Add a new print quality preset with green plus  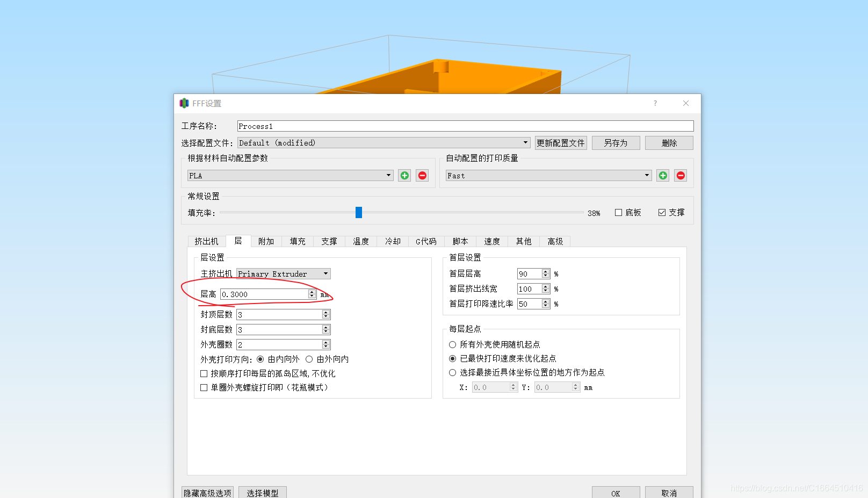coord(662,175)
